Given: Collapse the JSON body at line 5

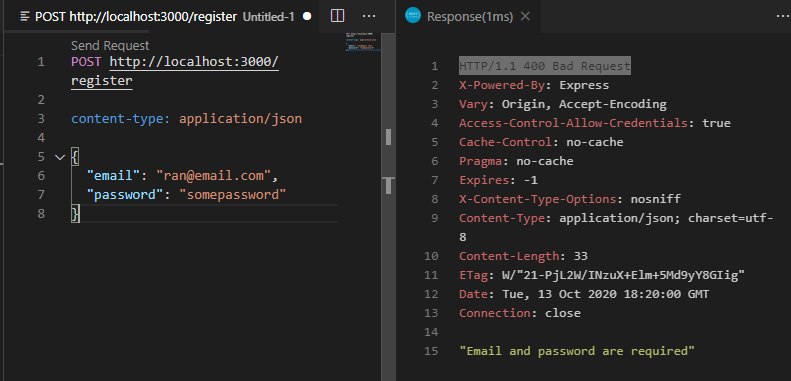Looking at the screenshot, I should (60, 157).
